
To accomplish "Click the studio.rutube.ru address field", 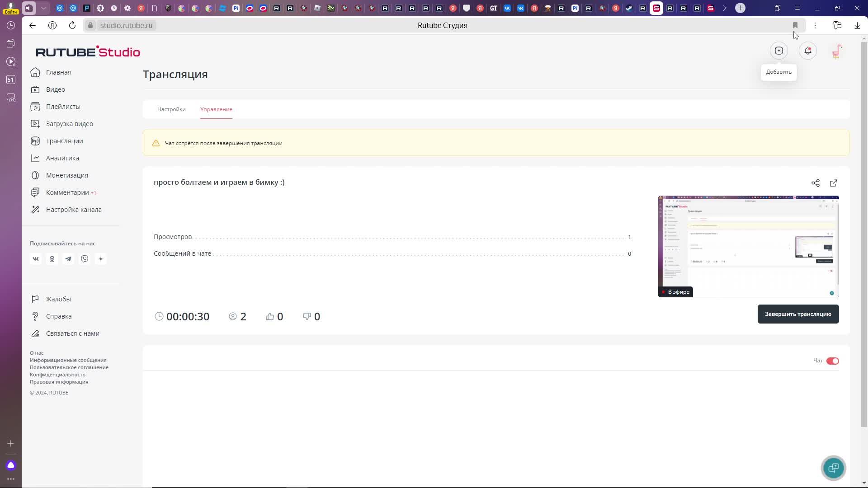I will [x=126, y=25].
